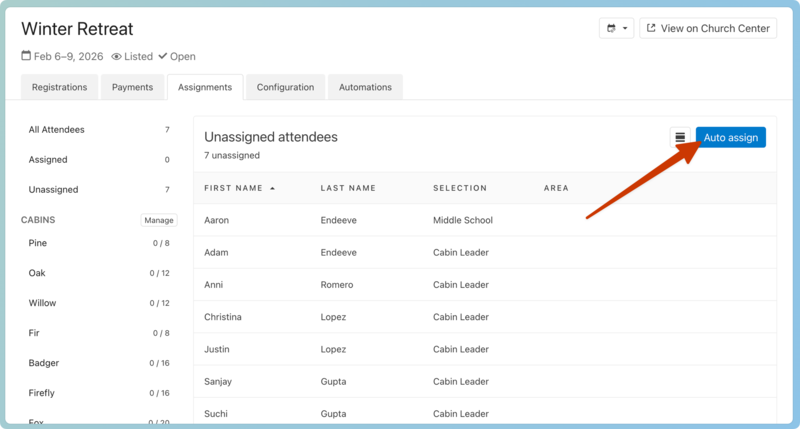
Task: Choose the Willow cabin in sidebar
Action: point(43,303)
